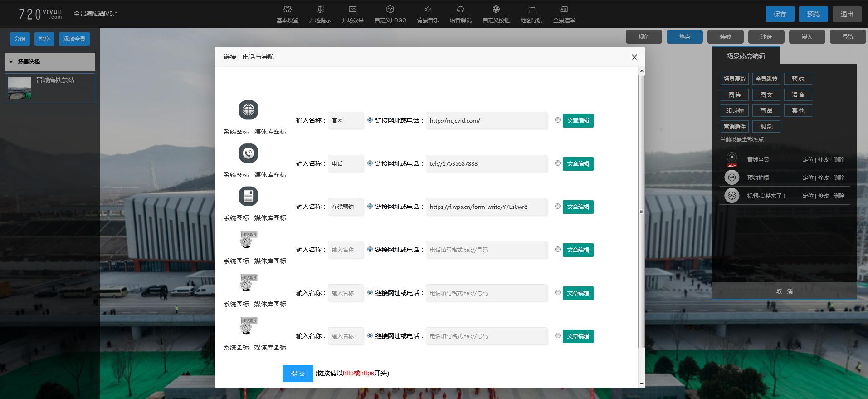Click the phone icon for 电话 row
Image resolution: width=868 pixels, height=399 pixels.
tap(248, 153)
